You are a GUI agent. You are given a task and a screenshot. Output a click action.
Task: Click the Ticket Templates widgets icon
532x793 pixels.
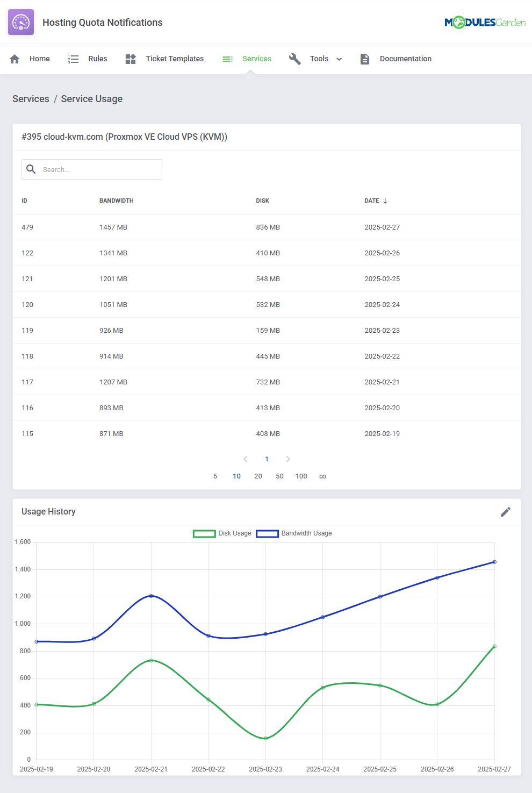pyautogui.click(x=131, y=59)
